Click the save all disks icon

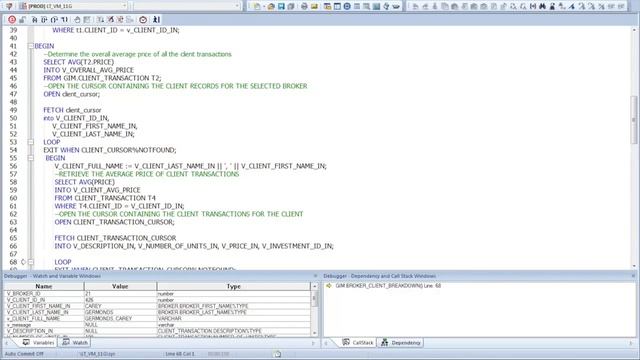coord(291,6)
